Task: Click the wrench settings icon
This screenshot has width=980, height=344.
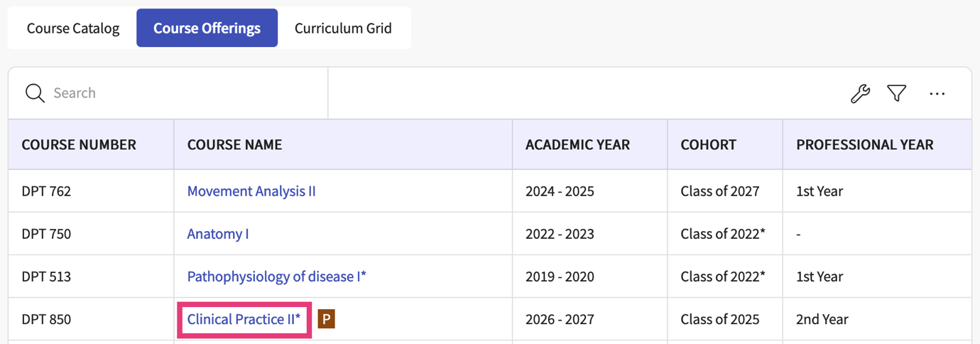Action: (x=860, y=93)
